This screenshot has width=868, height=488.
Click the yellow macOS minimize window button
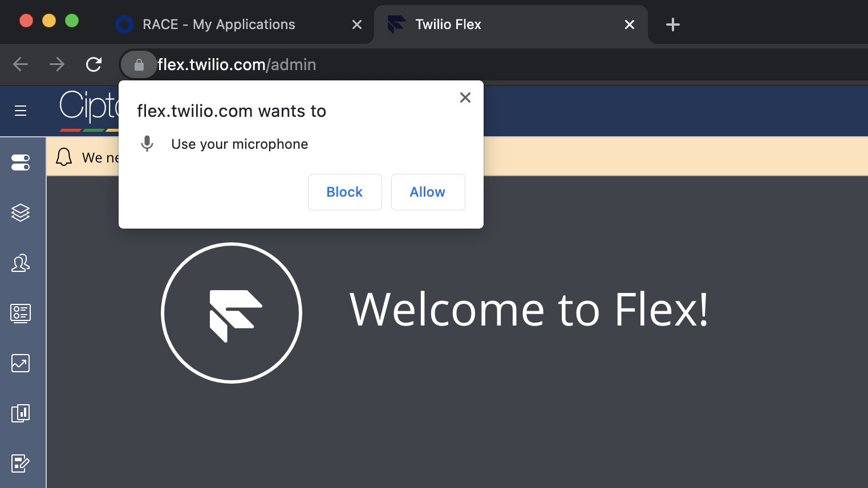(x=49, y=21)
